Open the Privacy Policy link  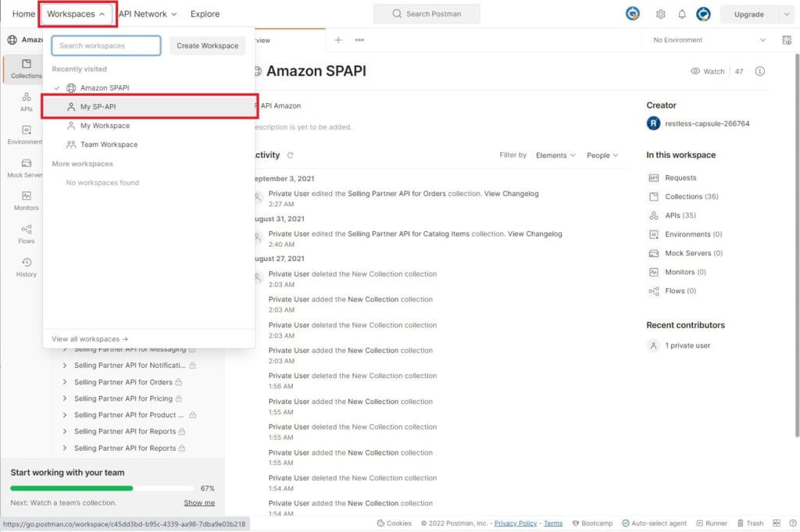point(516,523)
